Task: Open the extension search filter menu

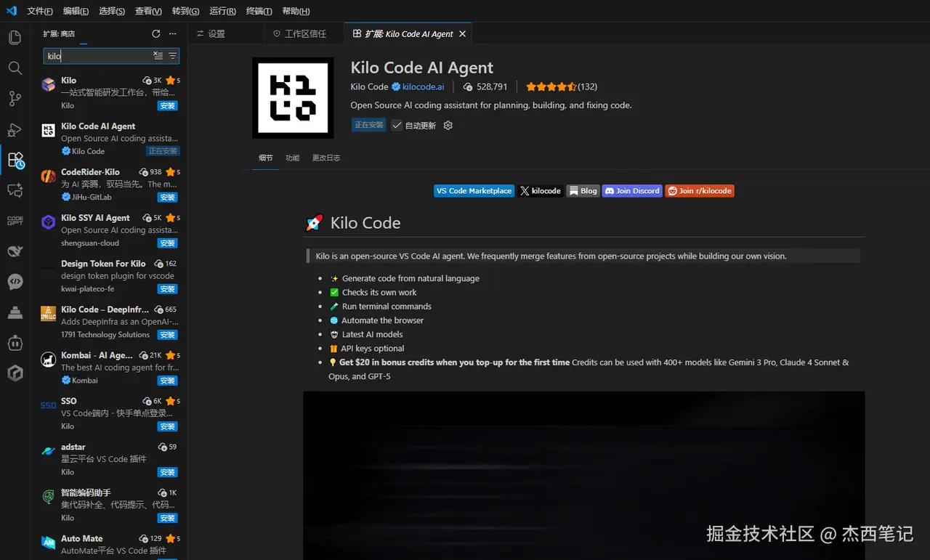Action: click(172, 56)
